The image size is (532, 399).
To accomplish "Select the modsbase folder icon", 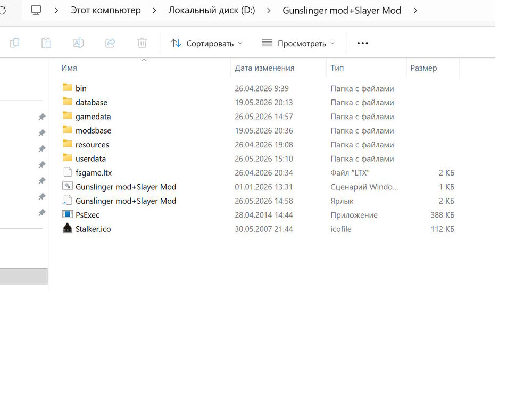I will [68, 130].
